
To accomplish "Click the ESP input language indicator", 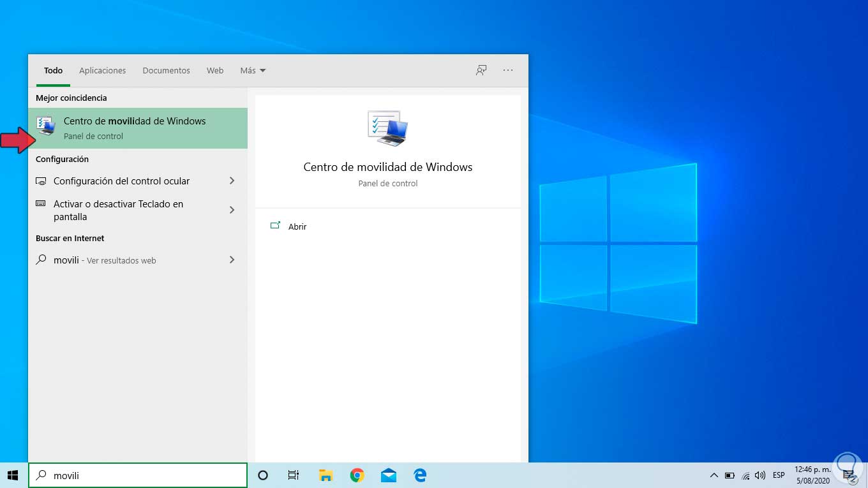I will [x=779, y=475].
